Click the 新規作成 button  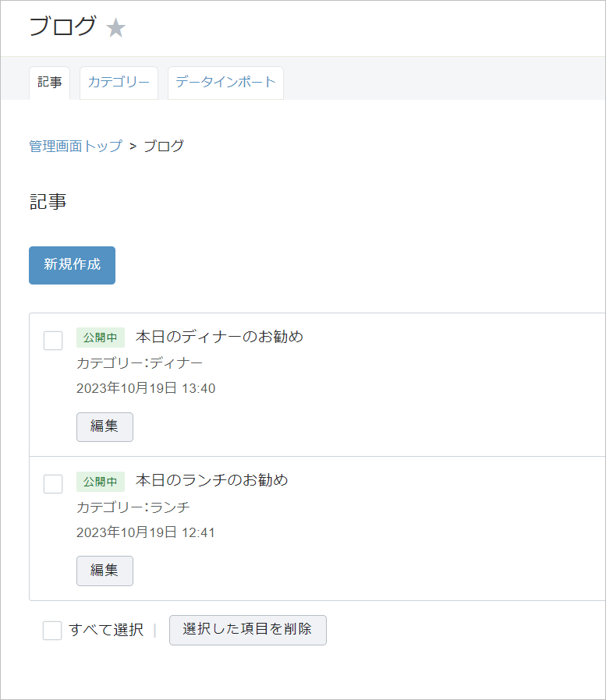coord(72,265)
